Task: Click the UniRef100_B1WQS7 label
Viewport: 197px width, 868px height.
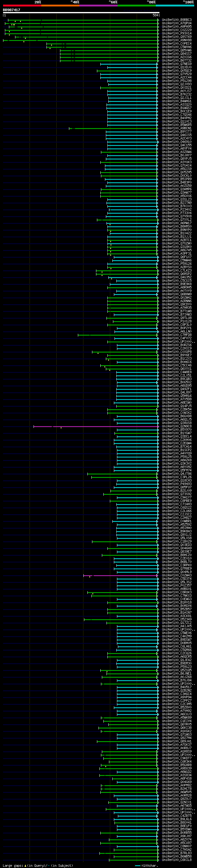Action: (x=177, y=108)
